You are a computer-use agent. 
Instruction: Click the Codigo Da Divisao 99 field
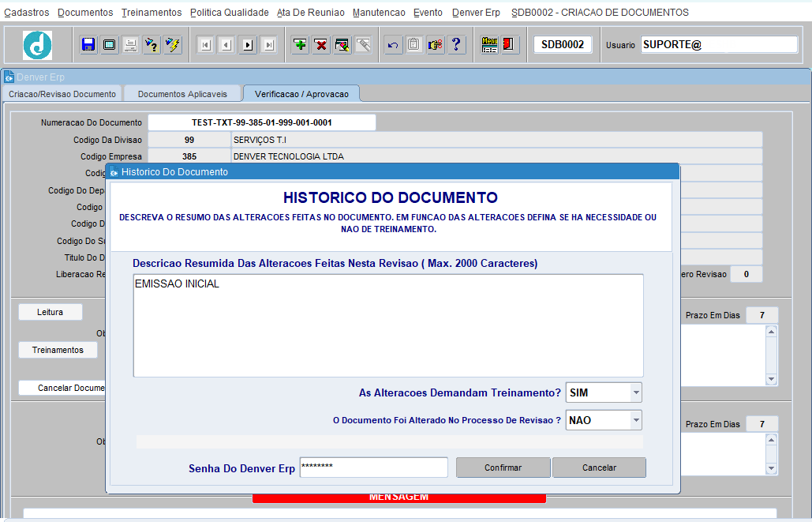(189, 140)
